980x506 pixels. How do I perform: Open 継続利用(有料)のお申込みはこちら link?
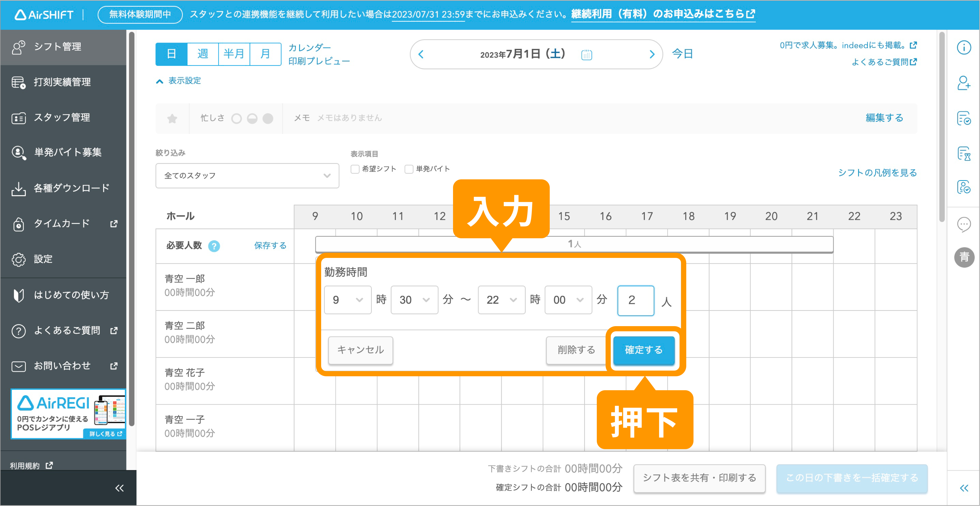pyautogui.click(x=663, y=14)
